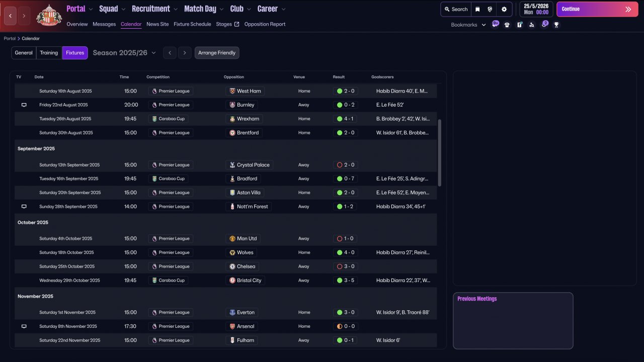Click the Man Utd club badge
This screenshot has height=362, width=644.
(x=232, y=239)
